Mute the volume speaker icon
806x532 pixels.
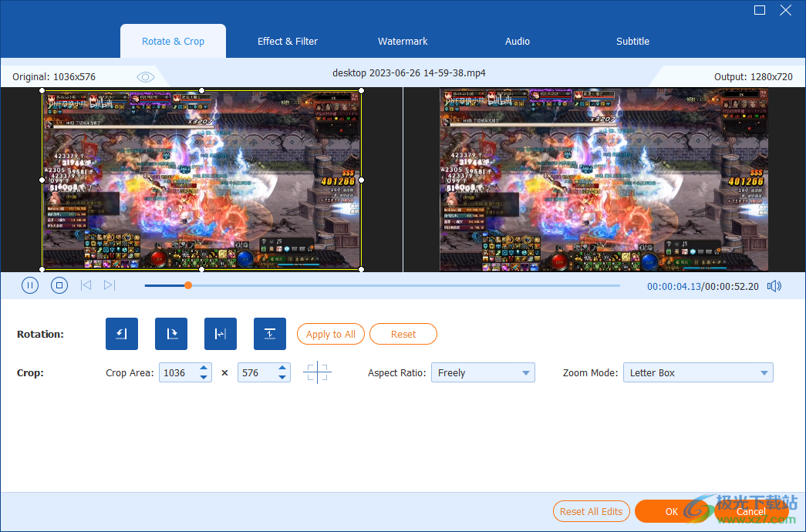(x=774, y=286)
